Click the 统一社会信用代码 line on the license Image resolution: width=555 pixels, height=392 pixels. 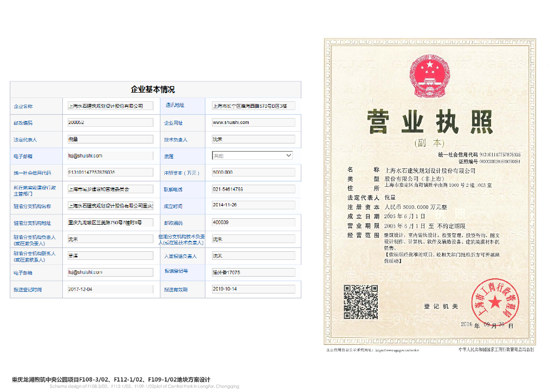[x=479, y=155]
